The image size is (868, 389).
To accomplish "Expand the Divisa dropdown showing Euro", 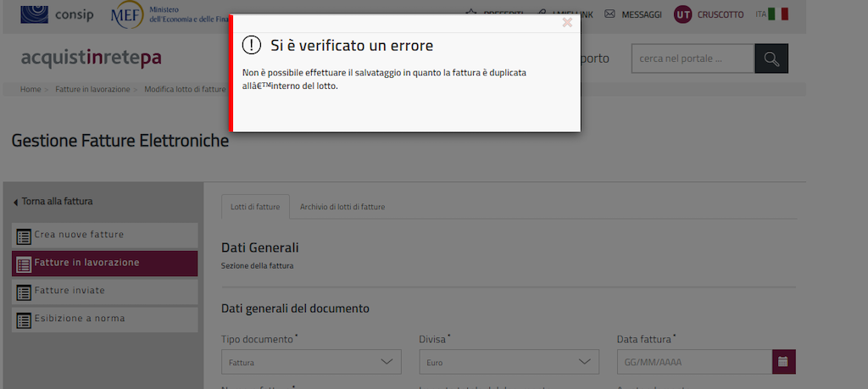I will [x=509, y=362].
